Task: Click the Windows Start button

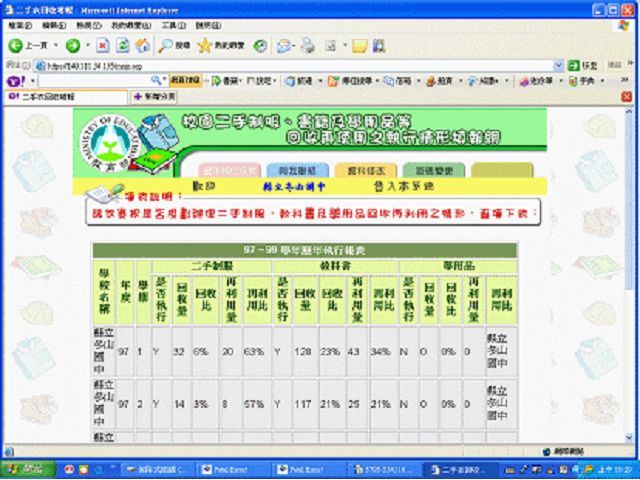Action: tap(20, 469)
